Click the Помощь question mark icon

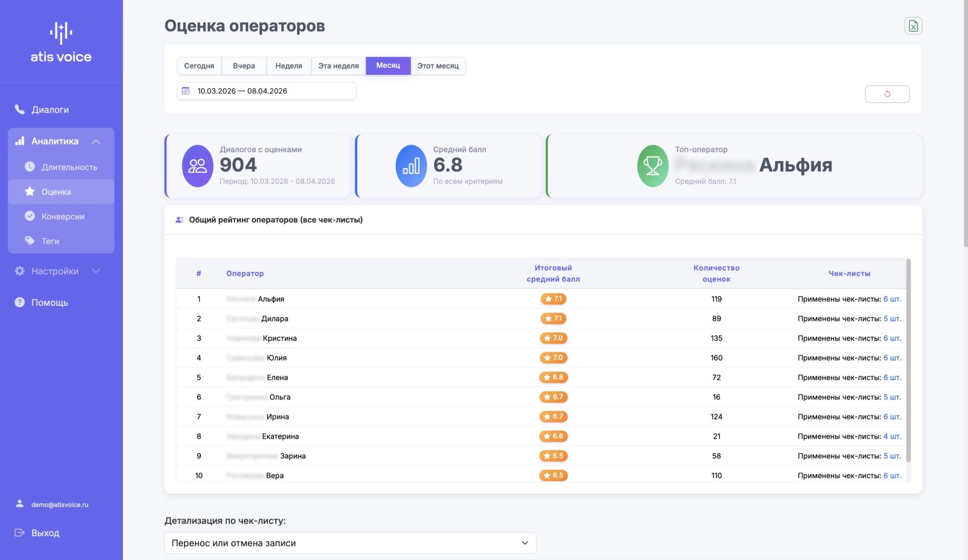[x=20, y=302]
